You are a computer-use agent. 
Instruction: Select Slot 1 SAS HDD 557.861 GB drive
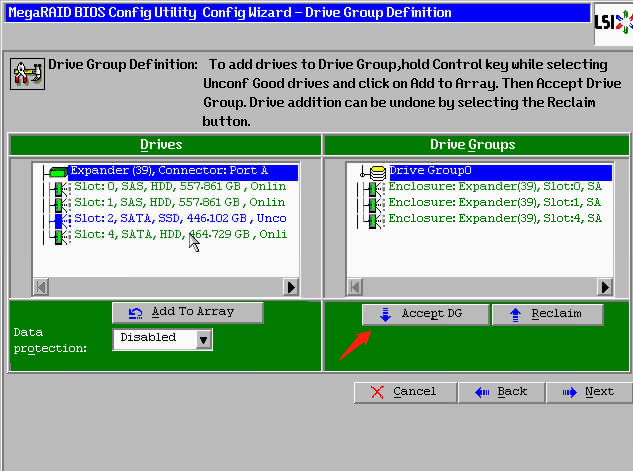180,202
